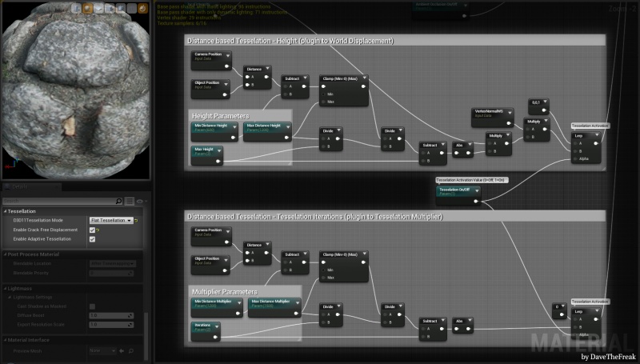
Task: Select the cylinder preview shape icon
Action: click(x=77, y=8)
